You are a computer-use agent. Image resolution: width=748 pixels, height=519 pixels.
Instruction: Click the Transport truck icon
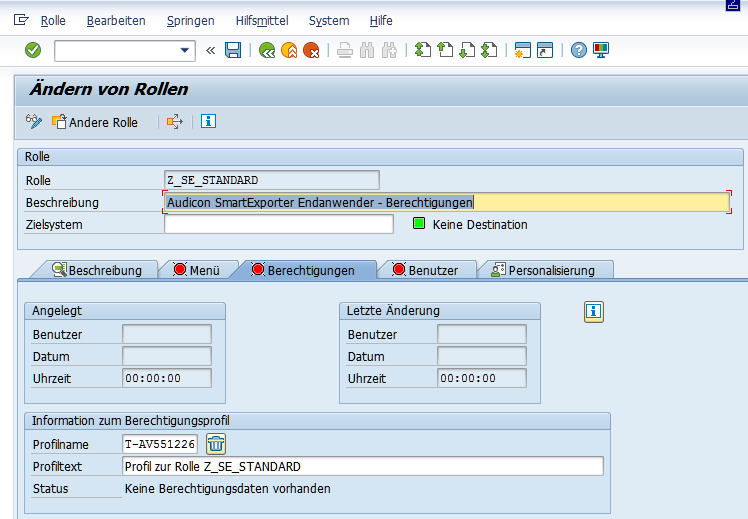click(x=175, y=122)
